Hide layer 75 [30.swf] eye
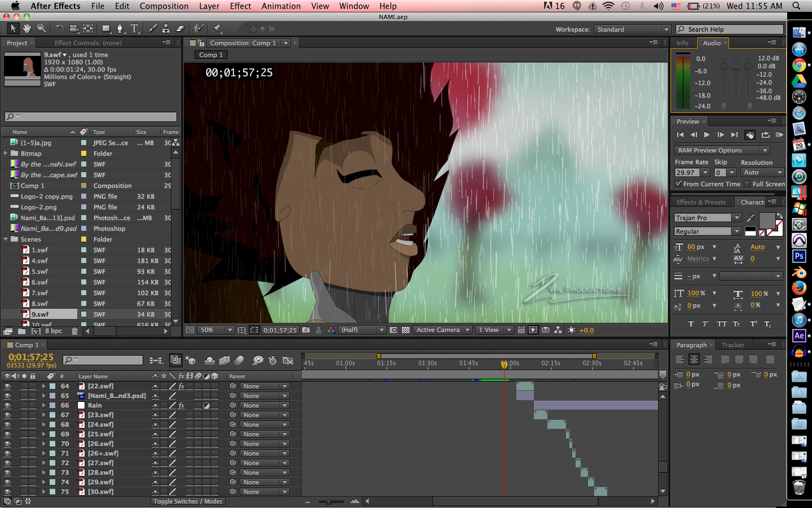The width and height of the screenshot is (812, 508). 7,492
